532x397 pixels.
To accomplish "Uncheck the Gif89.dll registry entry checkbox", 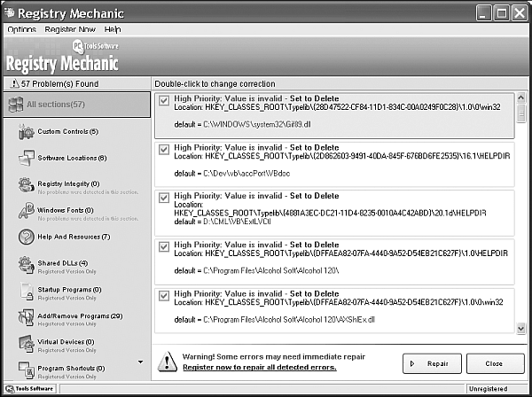I will (163, 100).
